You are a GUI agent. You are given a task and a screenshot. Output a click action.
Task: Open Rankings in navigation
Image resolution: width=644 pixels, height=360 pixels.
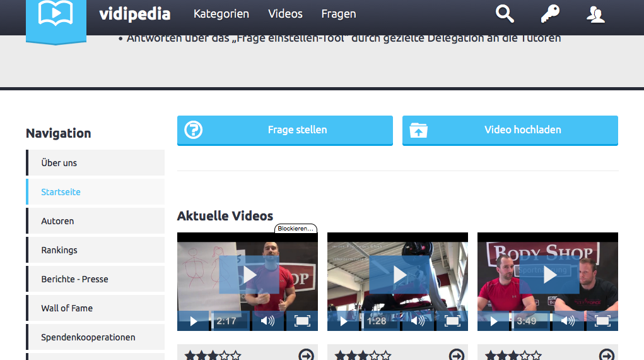click(95, 250)
